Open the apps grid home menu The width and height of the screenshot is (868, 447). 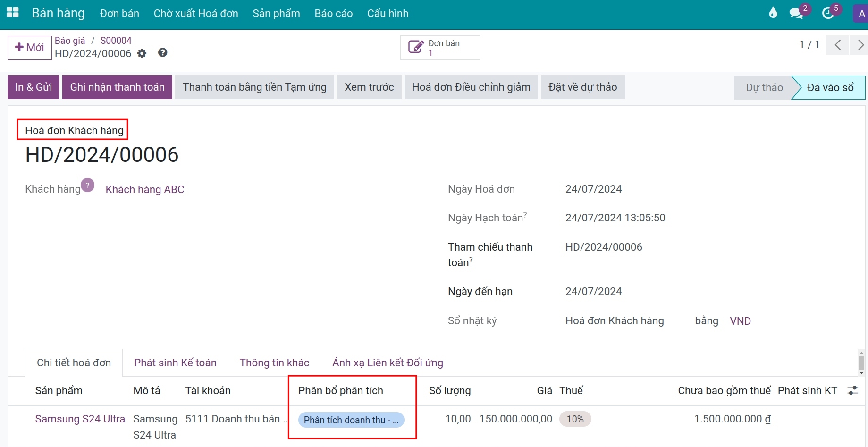13,13
